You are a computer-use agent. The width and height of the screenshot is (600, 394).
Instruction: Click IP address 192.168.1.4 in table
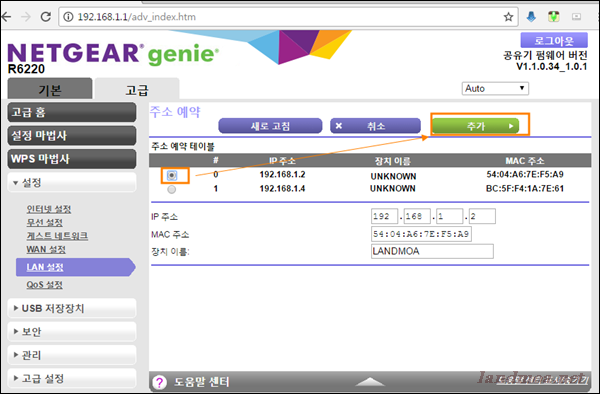282,189
